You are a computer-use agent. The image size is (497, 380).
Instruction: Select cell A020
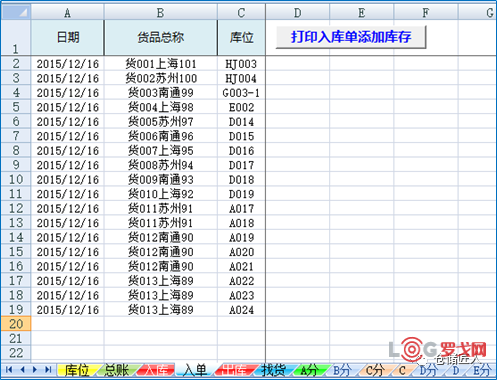(x=241, y=252)
